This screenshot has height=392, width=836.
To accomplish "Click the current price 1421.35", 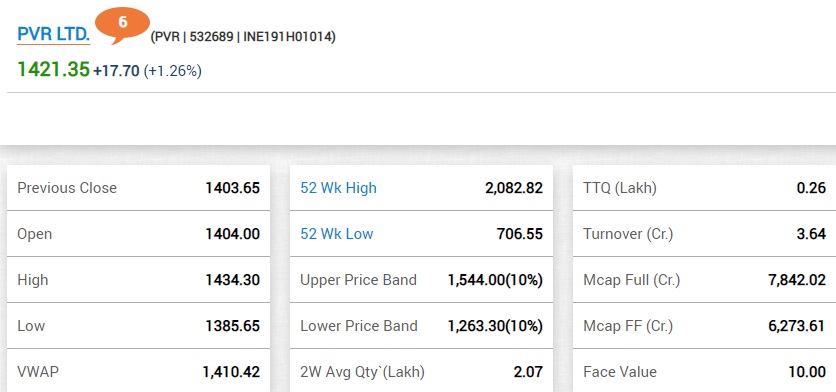I will pos(53,69).
